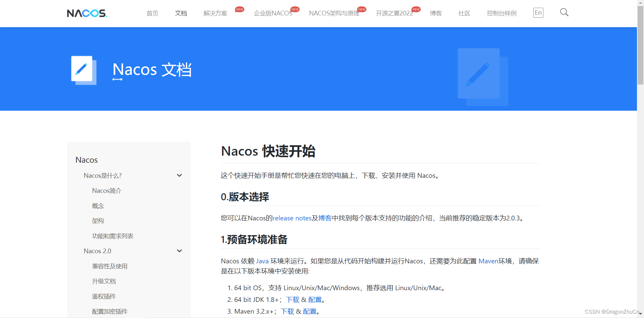Click the scrollbar up arrow
The height and width of the screenshot is (318, 644).
pyautogui.click(x=640, y=2)
